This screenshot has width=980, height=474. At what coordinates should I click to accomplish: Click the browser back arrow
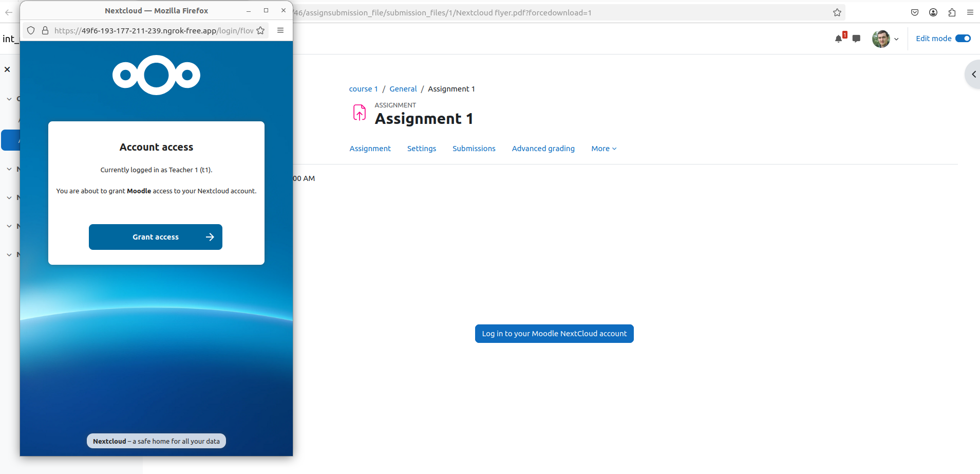point(9,12)
